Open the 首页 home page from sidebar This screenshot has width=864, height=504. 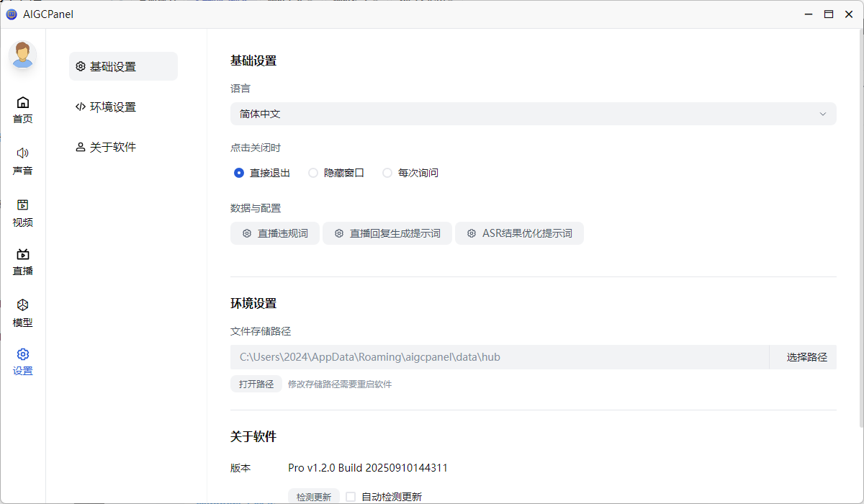22,109
